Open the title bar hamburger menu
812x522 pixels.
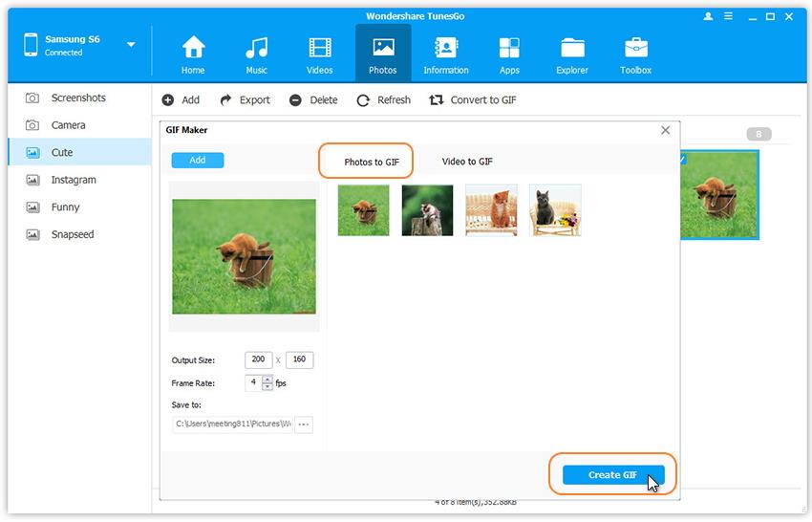click(x=731, y=16)
